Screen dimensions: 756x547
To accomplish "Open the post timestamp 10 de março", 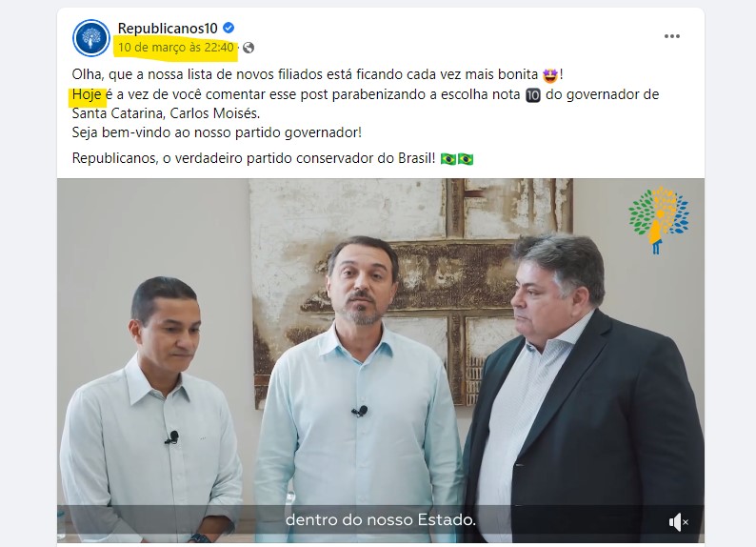I will coord(175,48).
